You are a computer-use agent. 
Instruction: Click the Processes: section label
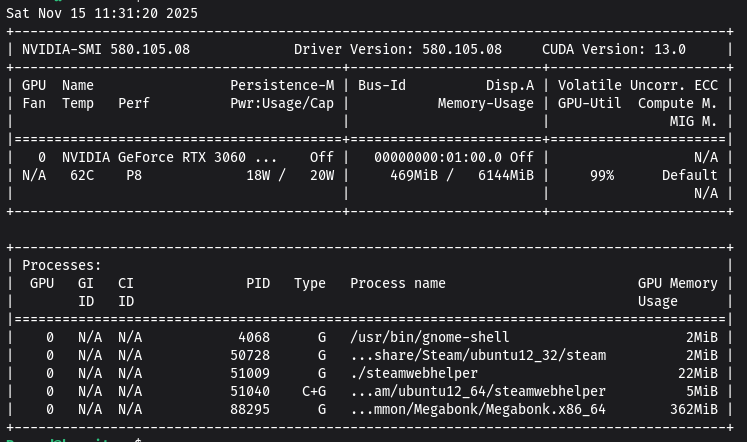(x=62, y=265)
